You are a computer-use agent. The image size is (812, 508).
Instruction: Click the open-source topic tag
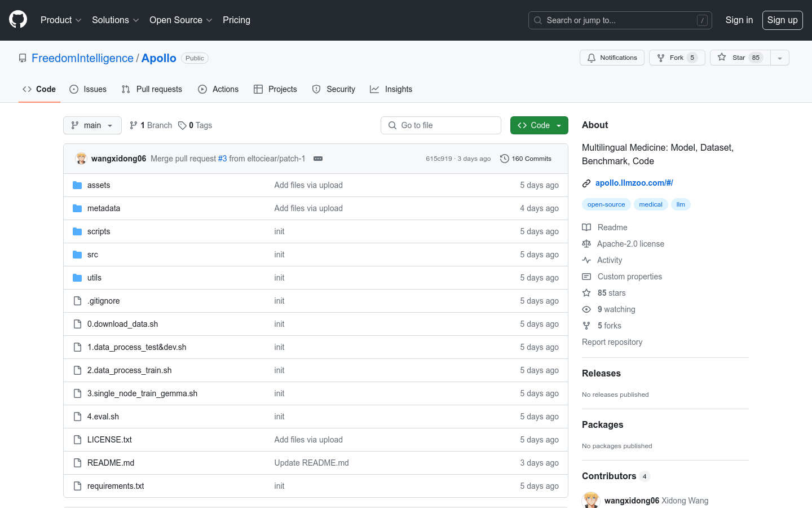606,204
